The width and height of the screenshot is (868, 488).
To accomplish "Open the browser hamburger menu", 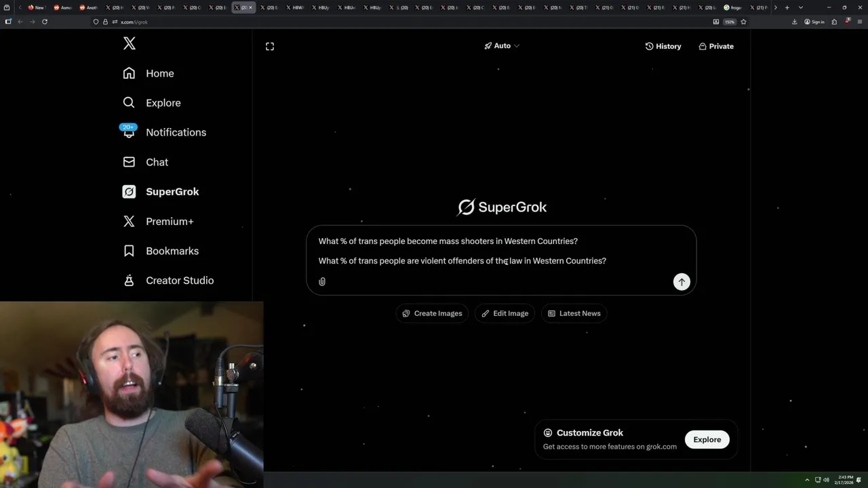I will coord(859,22).
